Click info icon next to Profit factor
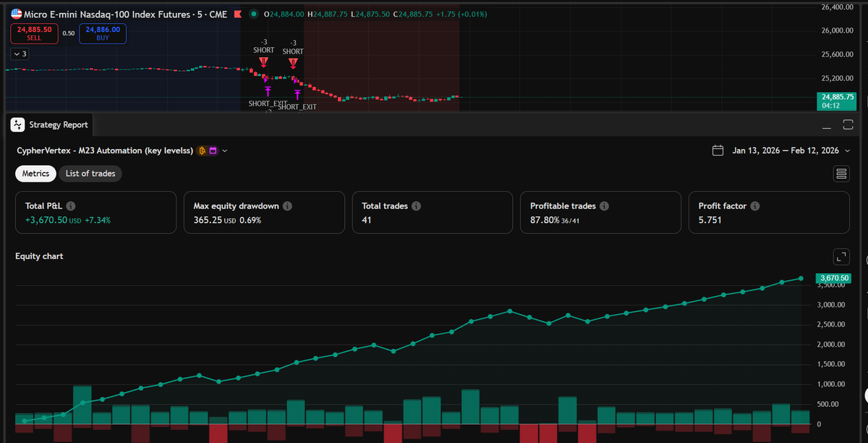This screenshot has width=868, height=443. [754, 206]
